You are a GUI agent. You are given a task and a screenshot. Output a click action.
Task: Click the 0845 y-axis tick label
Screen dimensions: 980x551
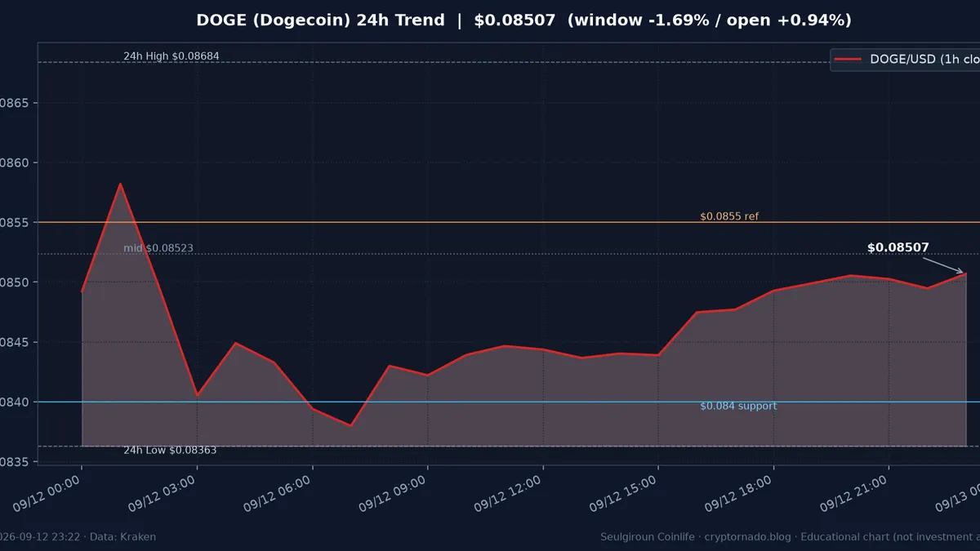click(x=15, y=342)
